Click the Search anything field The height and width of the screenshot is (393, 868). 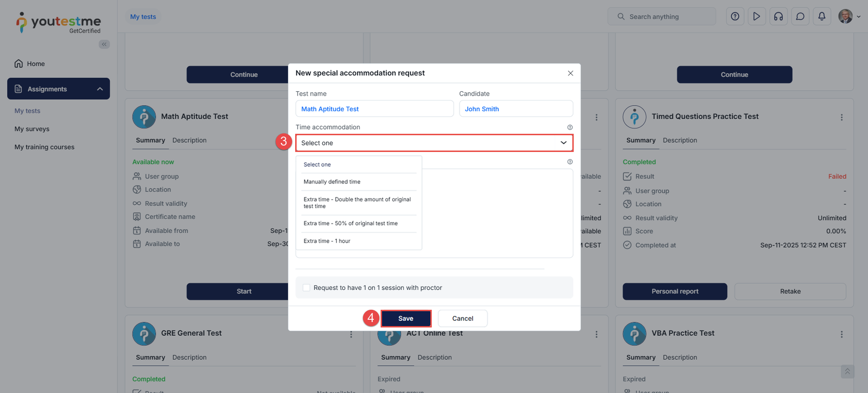[x=662, y=17]
